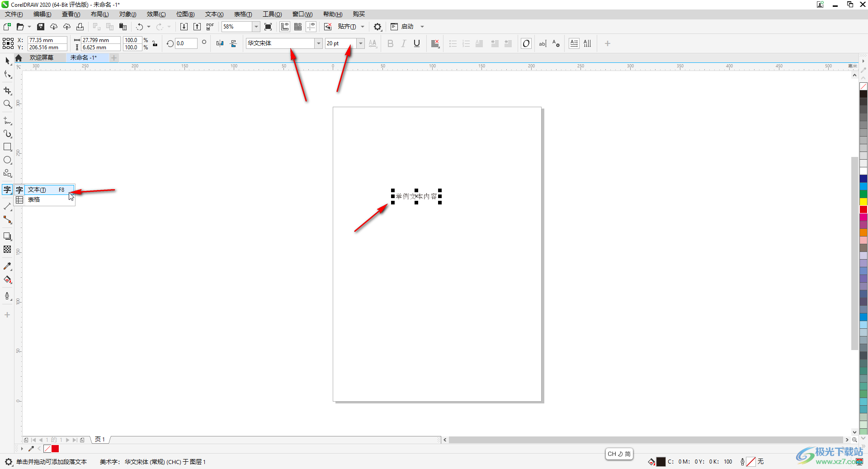Select the Color Eyedropper tool
868x469 pixels.
pos(7,266)
